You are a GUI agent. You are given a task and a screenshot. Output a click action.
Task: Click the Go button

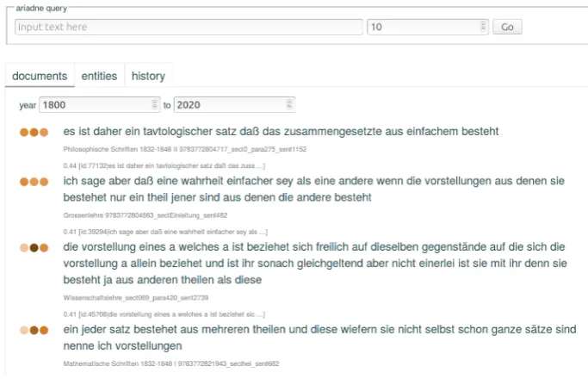click(x=507, y=27)
